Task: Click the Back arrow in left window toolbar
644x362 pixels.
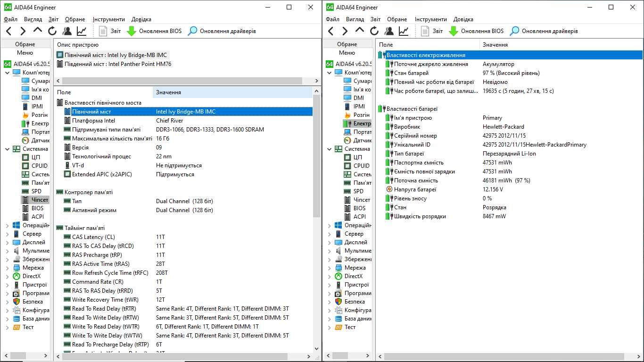Action: pos(8,31)
